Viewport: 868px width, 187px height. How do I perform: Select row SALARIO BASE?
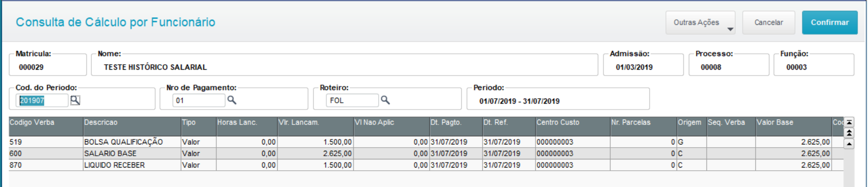tap(426, 153)
